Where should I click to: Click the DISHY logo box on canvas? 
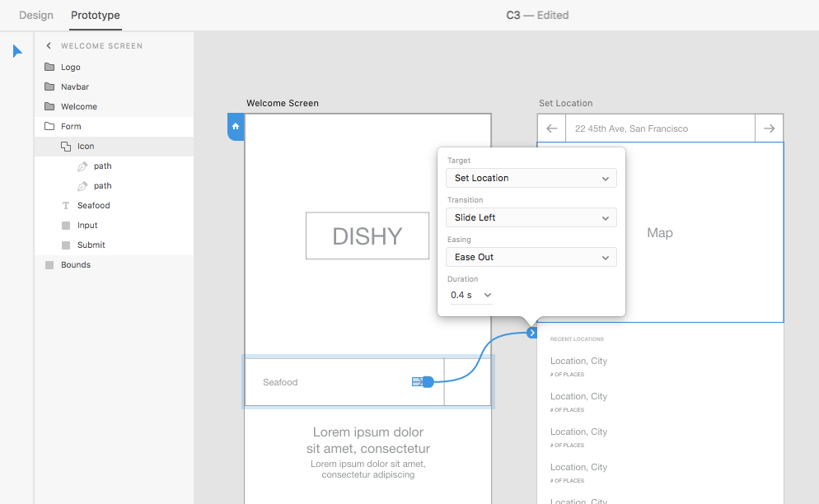point(367,236)
